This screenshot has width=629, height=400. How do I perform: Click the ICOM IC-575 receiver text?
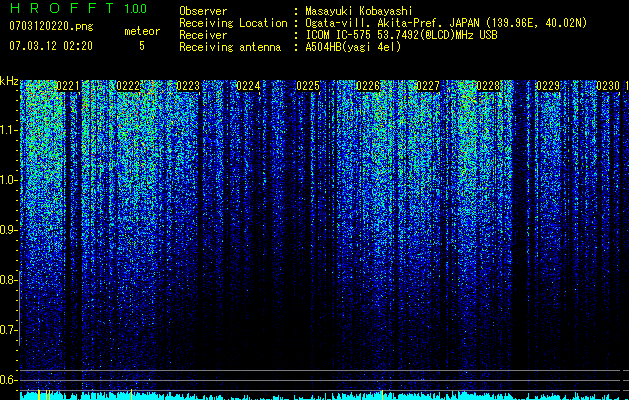[401, 35]
